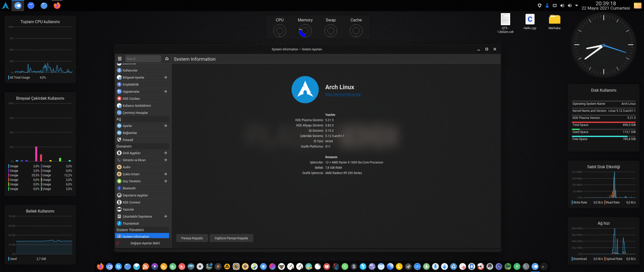The image size is (644, 272).
Task: Launch the yellow play-button media player
Action: coord(164,266)
